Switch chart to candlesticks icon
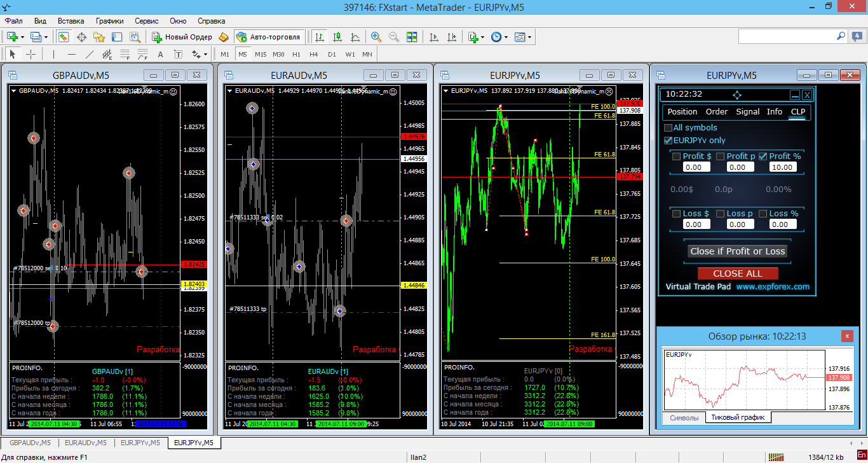868x463 pixels. [x=337, y=37]
